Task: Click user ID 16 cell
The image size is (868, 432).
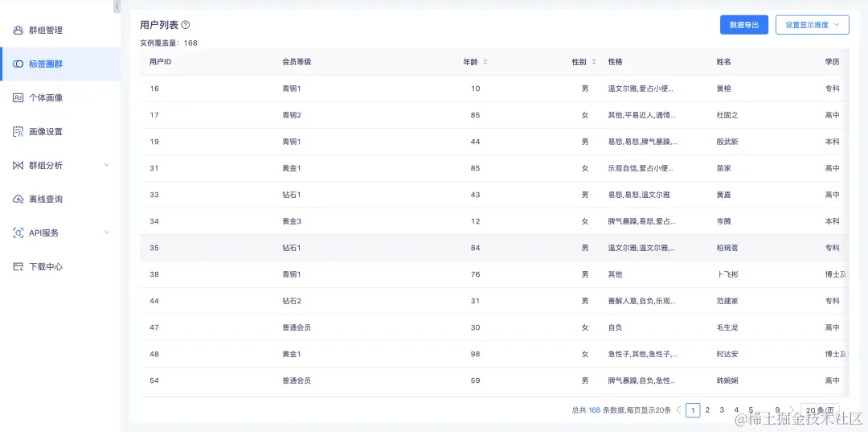Action: pos(154,88)
